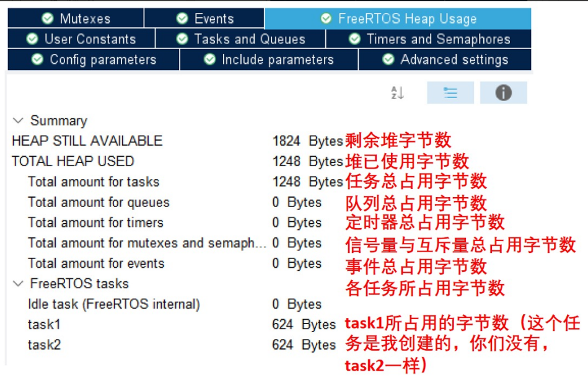The image size is (588, 383).
Task: Click the FreeRTOS tasks heading label
Action: point(79,284)
